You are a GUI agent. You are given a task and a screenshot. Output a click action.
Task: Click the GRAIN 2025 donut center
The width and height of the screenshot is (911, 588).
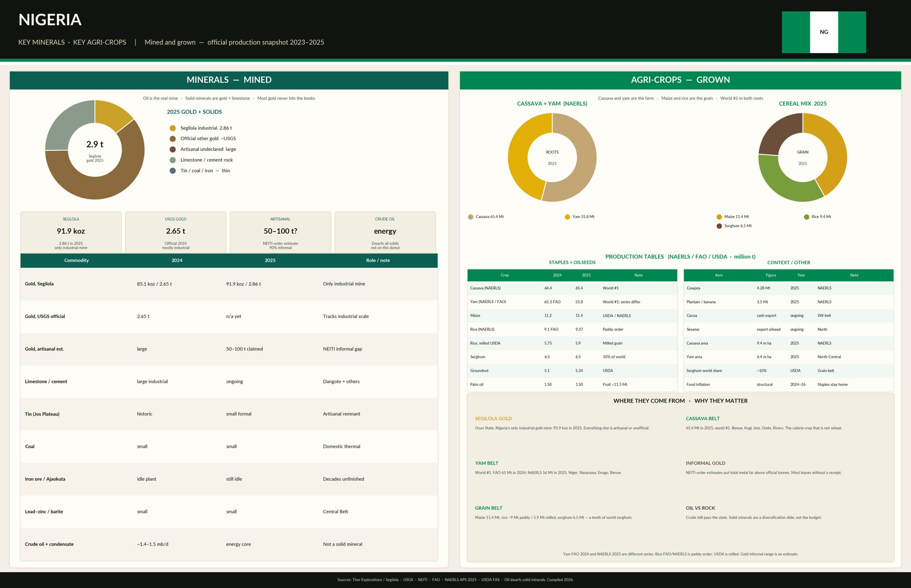(x=803, y=158)
